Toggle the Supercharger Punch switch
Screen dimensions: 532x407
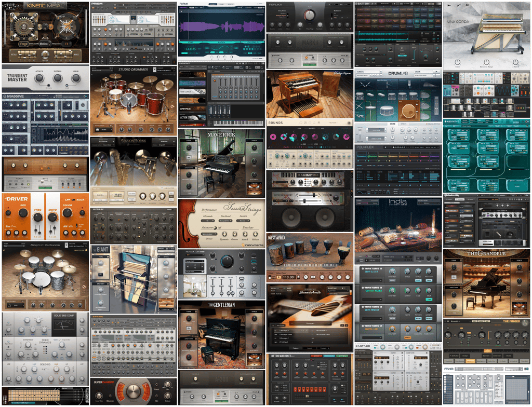(x=156, y=386)
